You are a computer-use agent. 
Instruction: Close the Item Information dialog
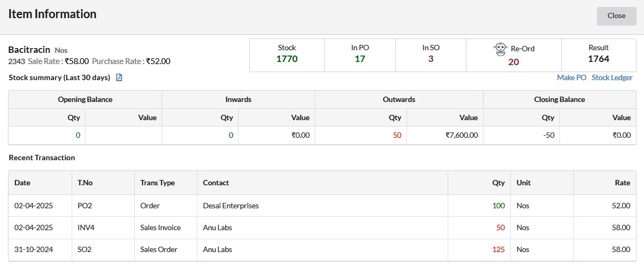(616, 16)
